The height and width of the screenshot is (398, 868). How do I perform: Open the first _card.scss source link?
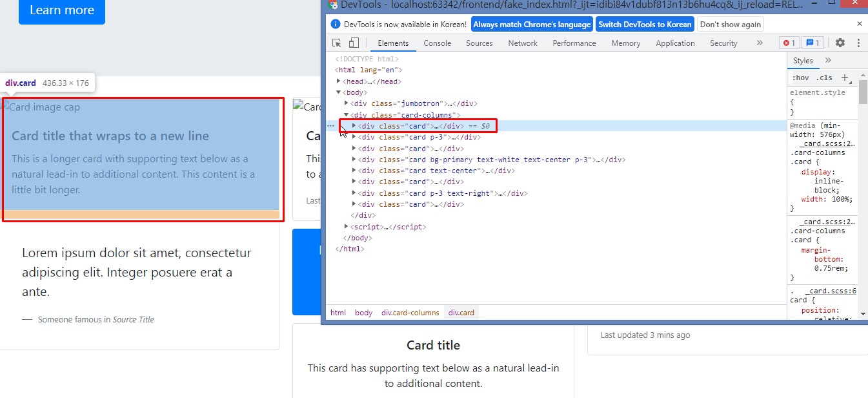tap(828, 143)
